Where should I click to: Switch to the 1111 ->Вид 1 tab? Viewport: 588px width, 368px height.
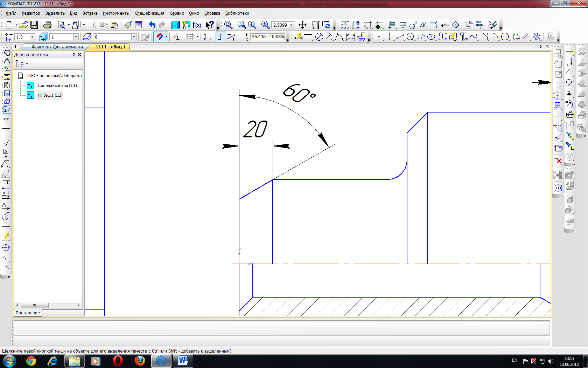coord(110,47)
